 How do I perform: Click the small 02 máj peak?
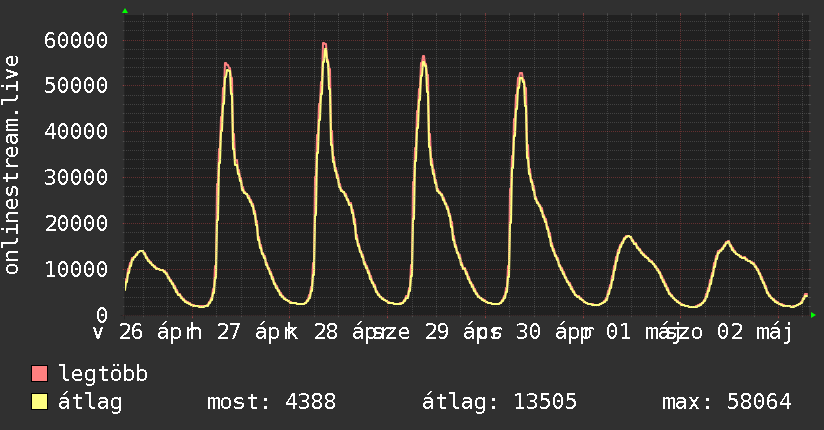point(728,242)
